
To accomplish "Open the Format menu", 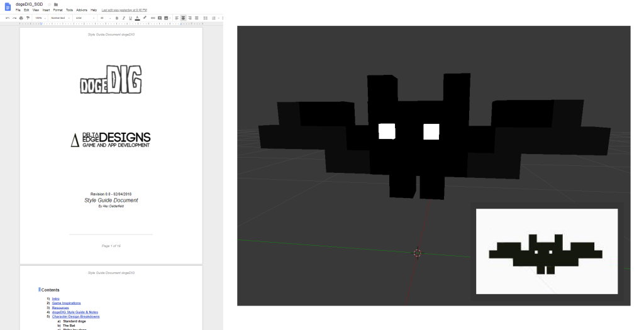I will (x=58, y=10).
